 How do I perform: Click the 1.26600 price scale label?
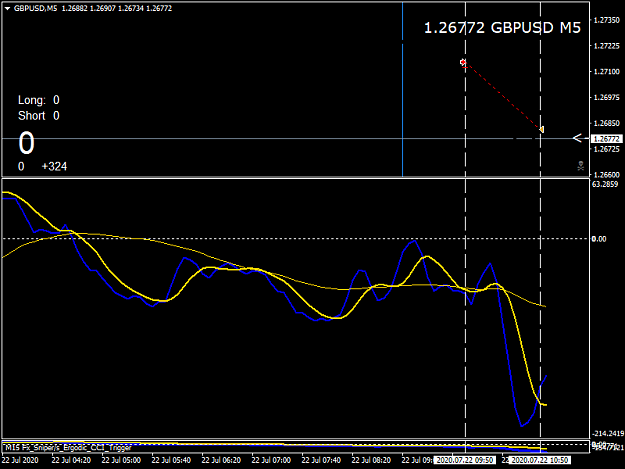pos(607,175)
